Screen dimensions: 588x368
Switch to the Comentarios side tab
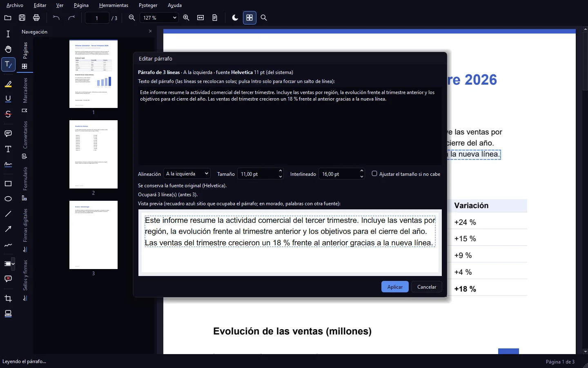[25, 140]
